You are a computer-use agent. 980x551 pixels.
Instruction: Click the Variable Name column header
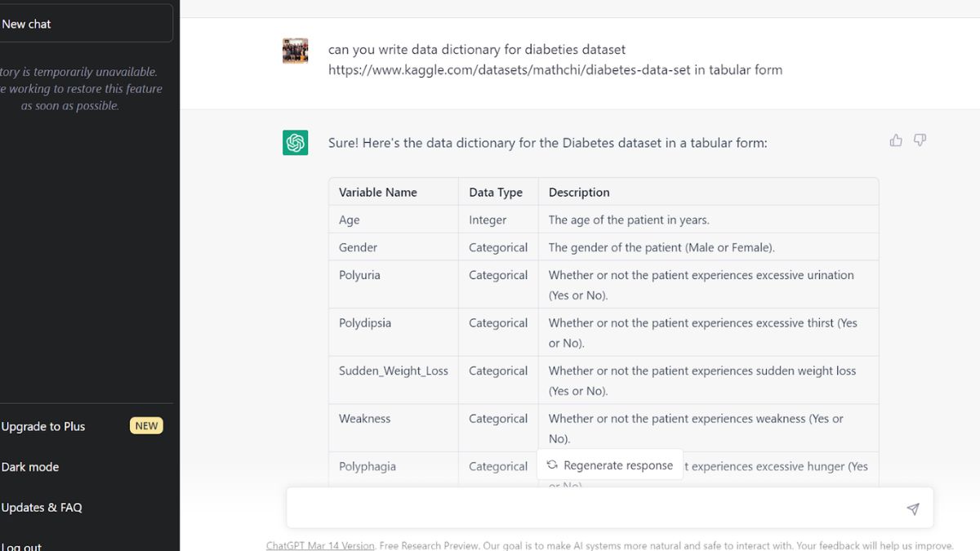(378, 193)
